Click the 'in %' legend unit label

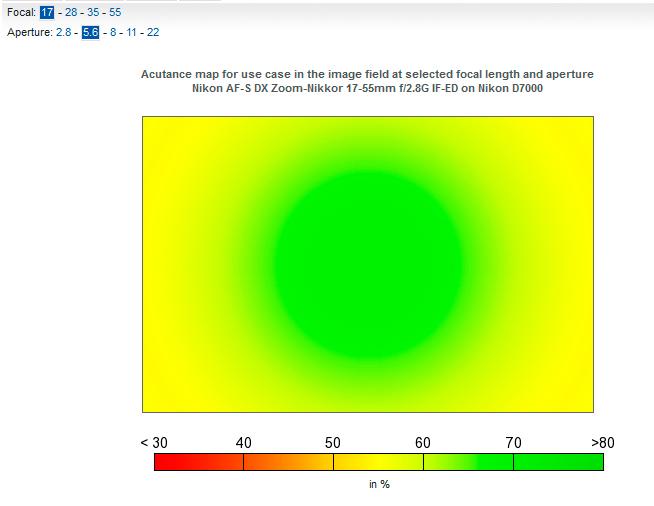pyautogui.click(x=379, y=484)
